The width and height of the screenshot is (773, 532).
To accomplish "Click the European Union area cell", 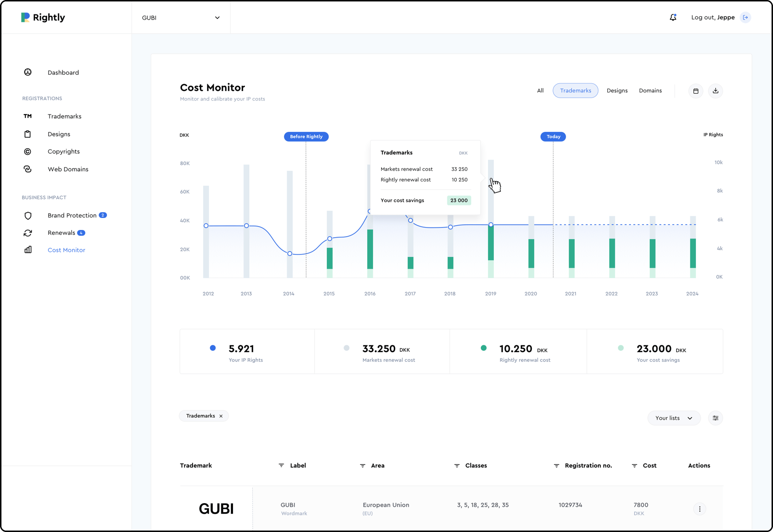I will (386, 509).
